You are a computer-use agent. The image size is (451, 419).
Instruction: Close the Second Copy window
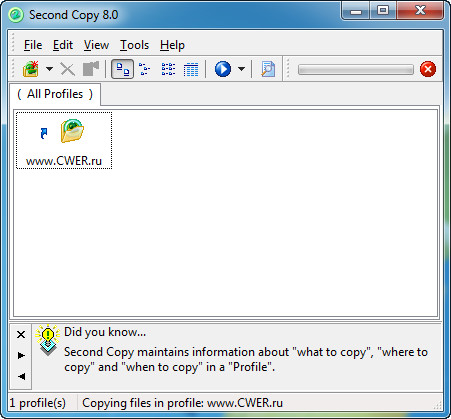420,11
